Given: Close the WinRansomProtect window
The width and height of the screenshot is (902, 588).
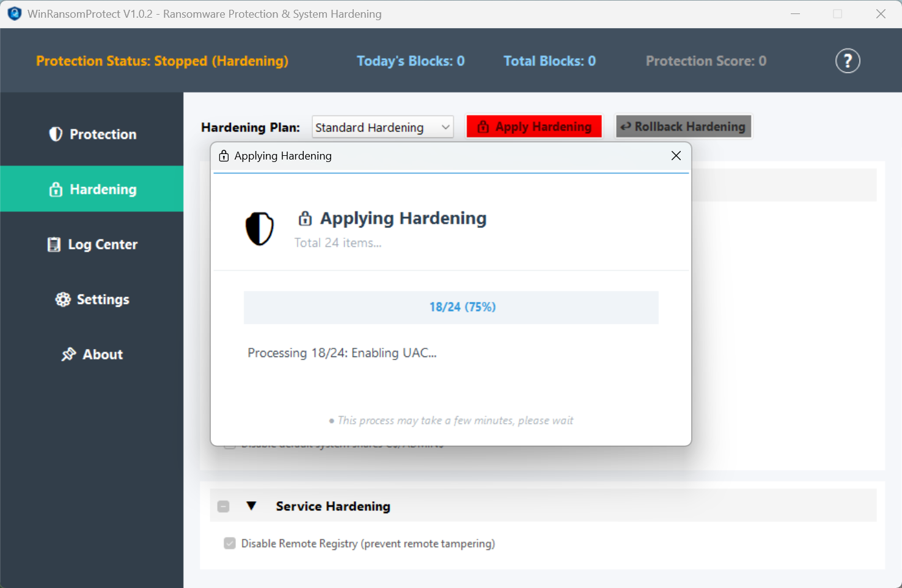Looking at the screenshot, I should tap(881, 13).
